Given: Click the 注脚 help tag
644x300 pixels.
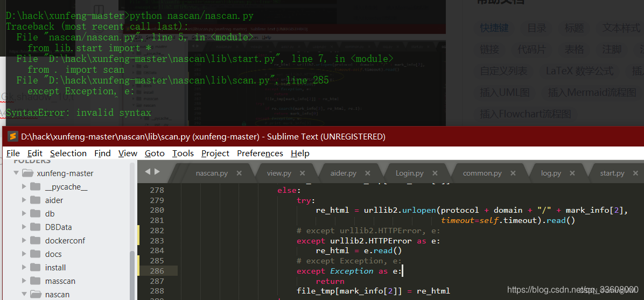Looking at the screenshot, I should 612,50.
